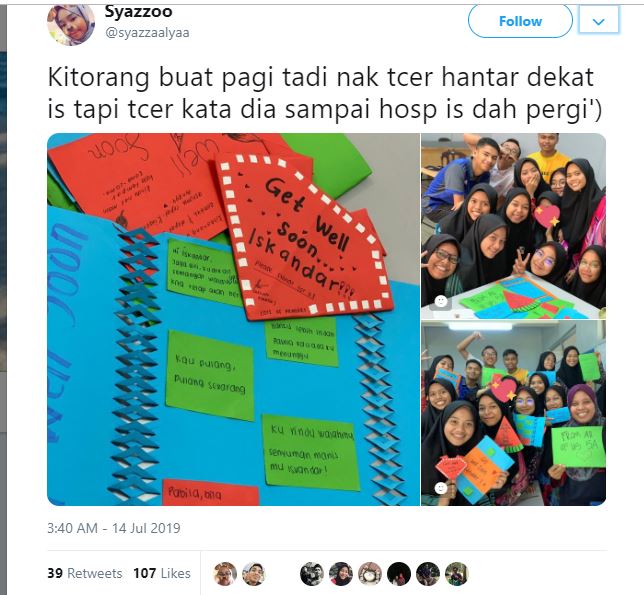
Task: Open third liker avatar in row
Action: point(312,574)
